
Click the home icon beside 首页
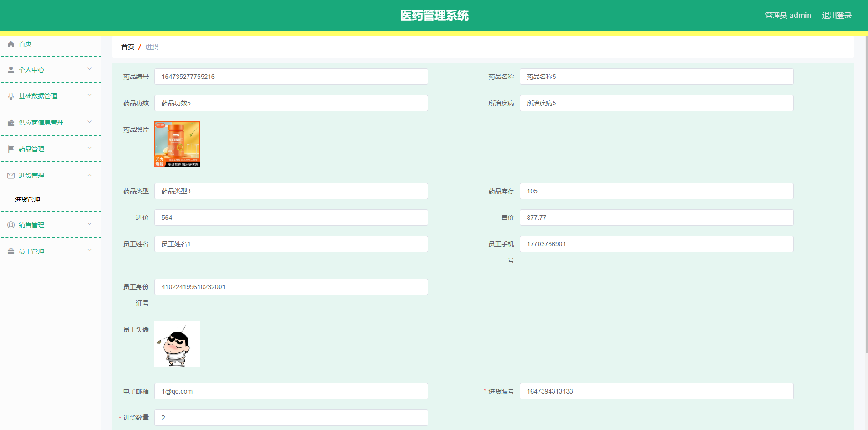[x=10, y=44]
